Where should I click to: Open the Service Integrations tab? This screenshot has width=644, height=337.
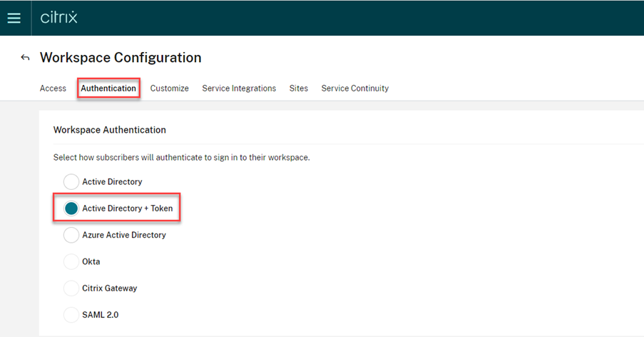click(239, 89)
